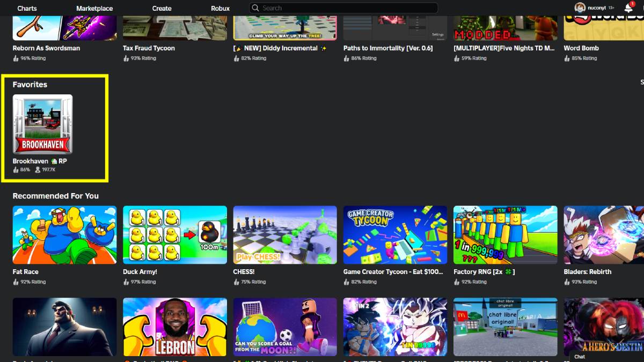Click the rating icon under CHESS!
Screen dimensions: 644x362
tap(237, 282)
